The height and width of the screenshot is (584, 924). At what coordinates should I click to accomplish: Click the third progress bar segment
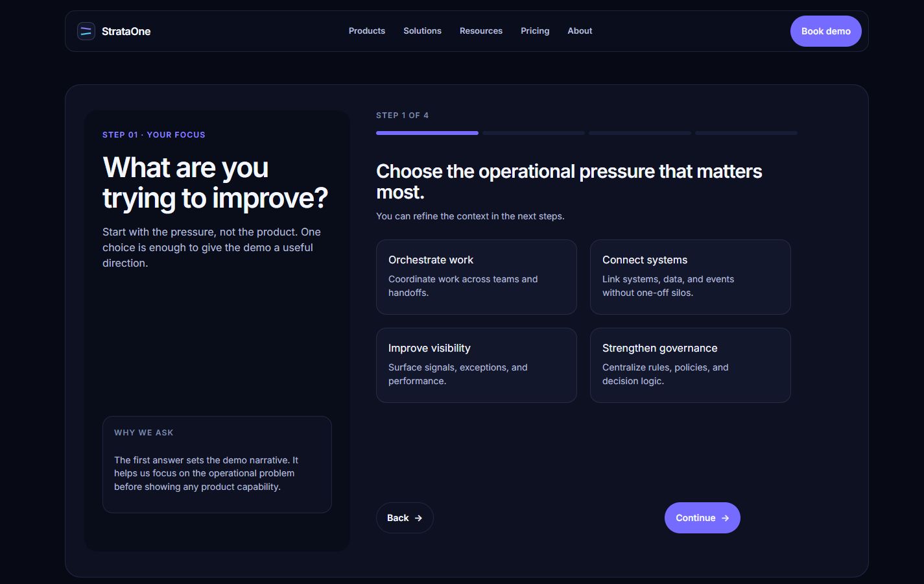[640, 133]
